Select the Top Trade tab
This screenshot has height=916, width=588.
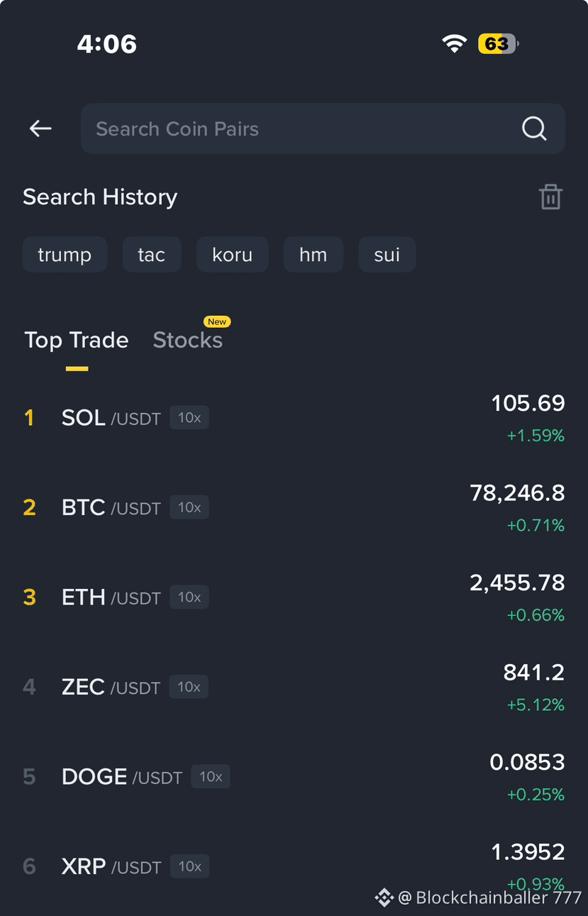point(77,340)
